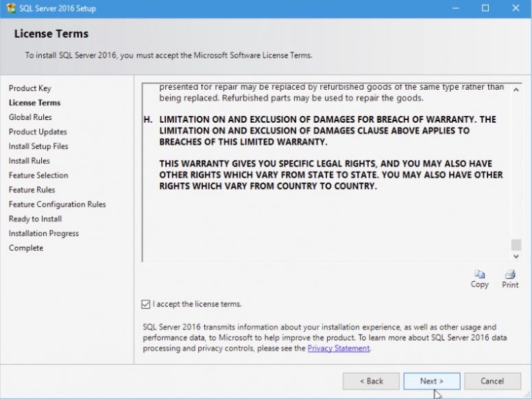
Task: Select the Product Key step in sidebar
Action: [30, 88]
